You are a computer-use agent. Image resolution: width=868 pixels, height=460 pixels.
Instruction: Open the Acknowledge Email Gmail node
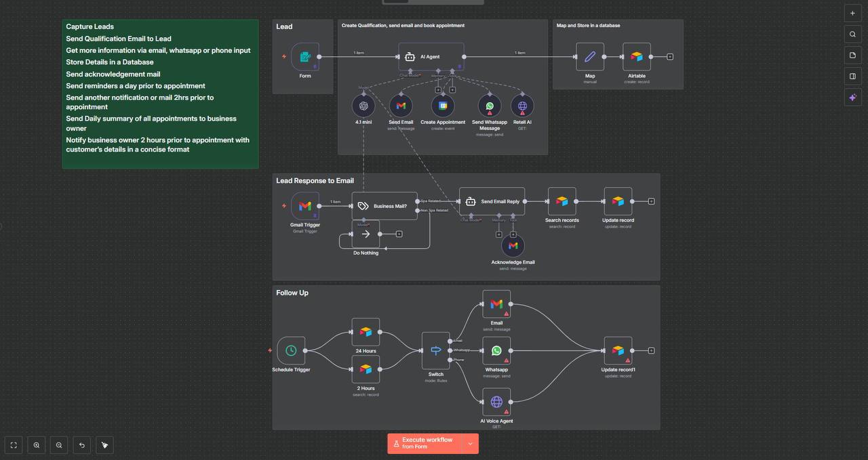[x=513, y=246]
